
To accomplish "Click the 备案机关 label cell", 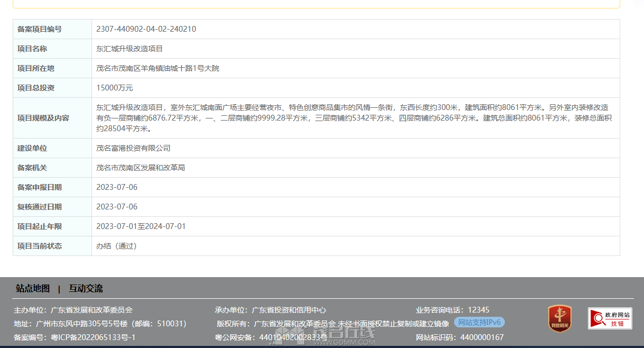I will [x=52, y=168].
